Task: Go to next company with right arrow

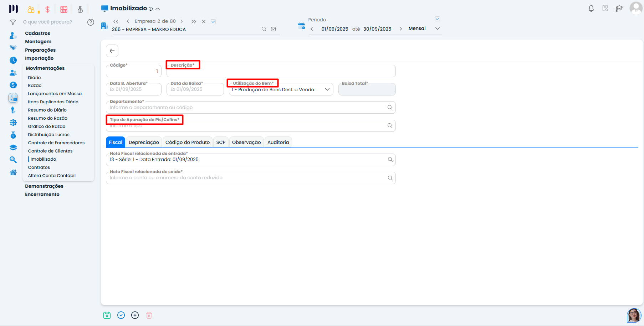Action: [182, 21]
